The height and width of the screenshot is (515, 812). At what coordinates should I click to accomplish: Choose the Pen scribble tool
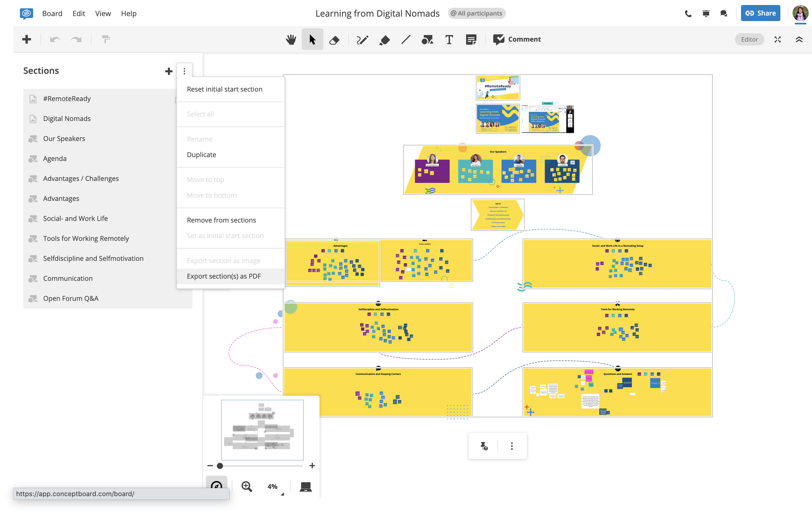coord(362,40)
